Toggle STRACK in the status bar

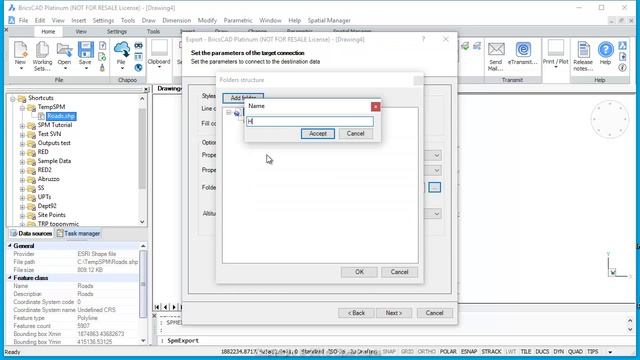point(491,351)
